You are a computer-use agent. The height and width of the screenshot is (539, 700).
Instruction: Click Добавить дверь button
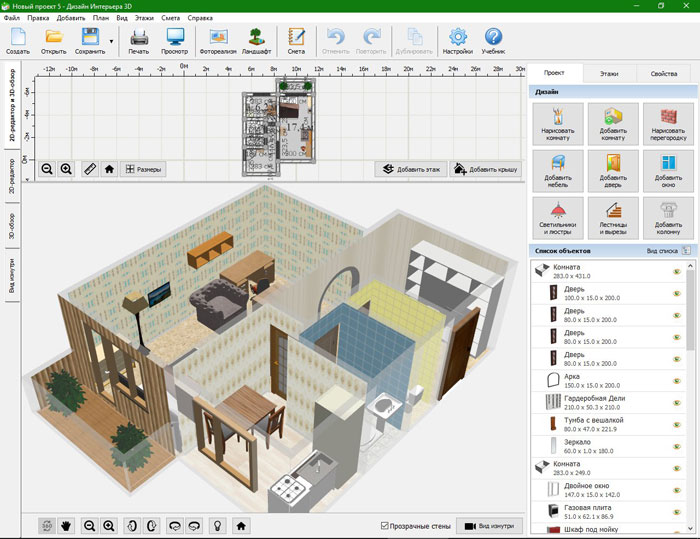click(613, 171)
